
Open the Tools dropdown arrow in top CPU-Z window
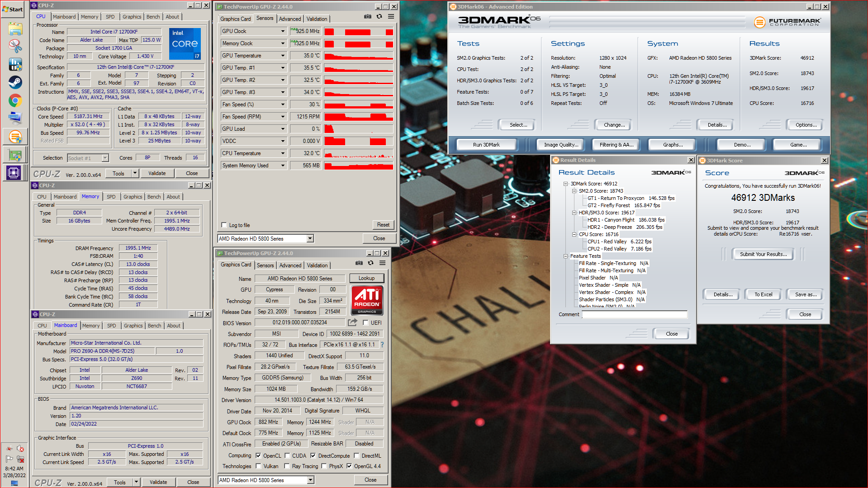coord(135,173)
